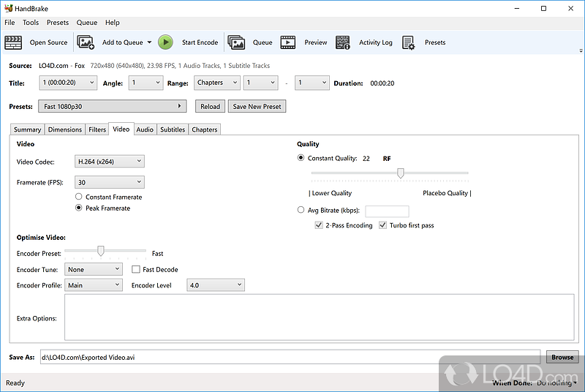Disable the 2-Pass Encoding checkbox
Screen dimensions: 585x392
(x=319, y=225)
